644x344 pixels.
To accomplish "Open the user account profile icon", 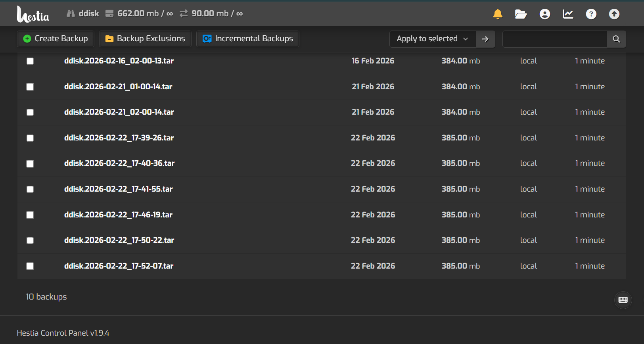I will (x=544, y=14).
